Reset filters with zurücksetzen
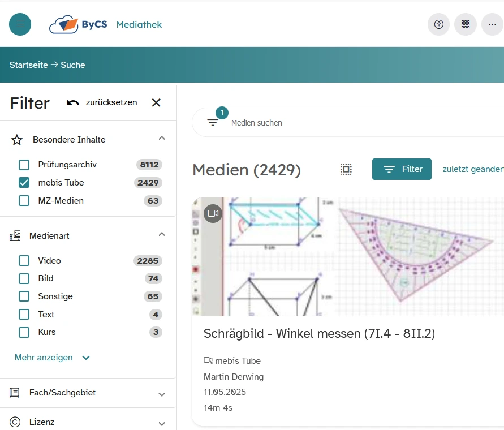Viewport: 504px width, 430px height. 102,102
